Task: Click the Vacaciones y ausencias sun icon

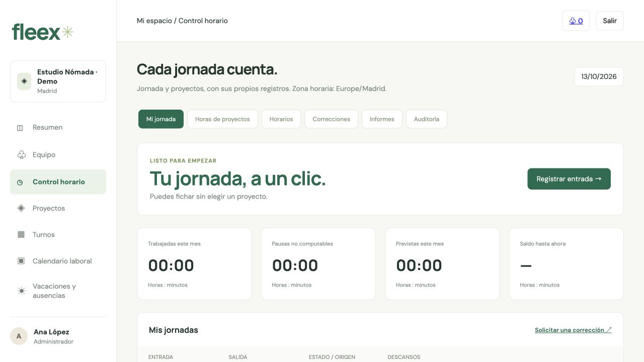Action: (21, 291)
